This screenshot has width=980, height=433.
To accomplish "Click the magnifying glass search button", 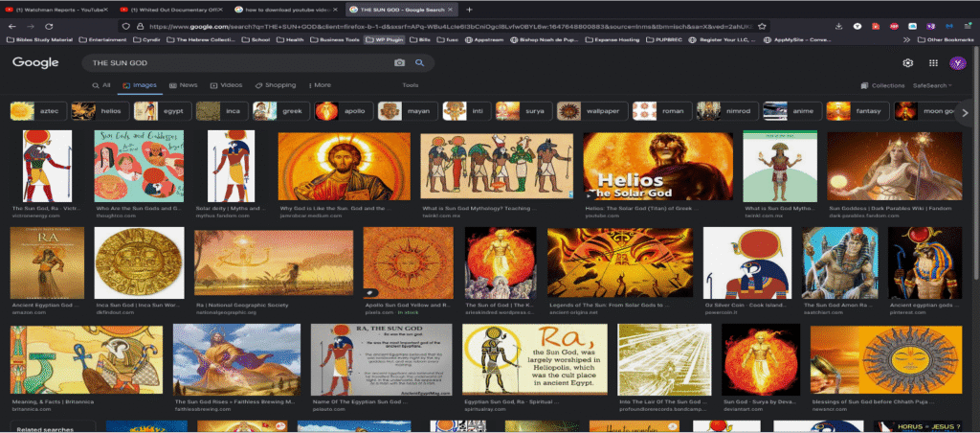I will [x=418, y=62].
